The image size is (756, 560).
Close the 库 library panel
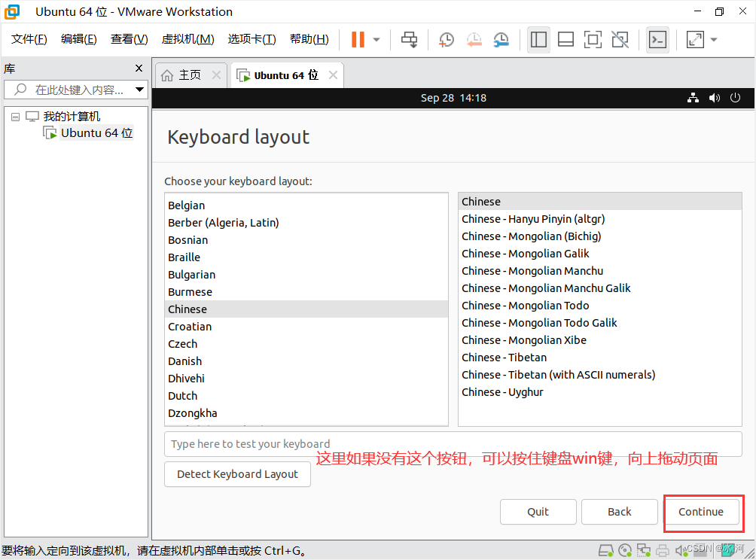139,68
